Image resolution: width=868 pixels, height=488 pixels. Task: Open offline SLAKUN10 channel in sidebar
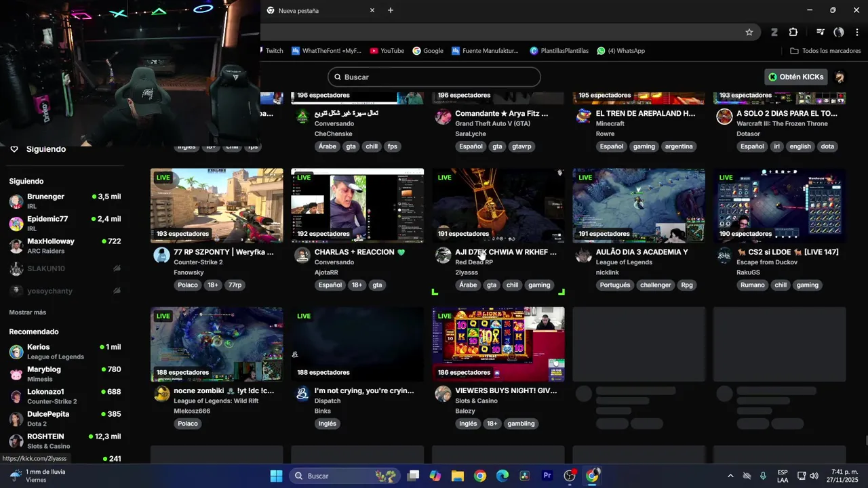tap(65, 268)
